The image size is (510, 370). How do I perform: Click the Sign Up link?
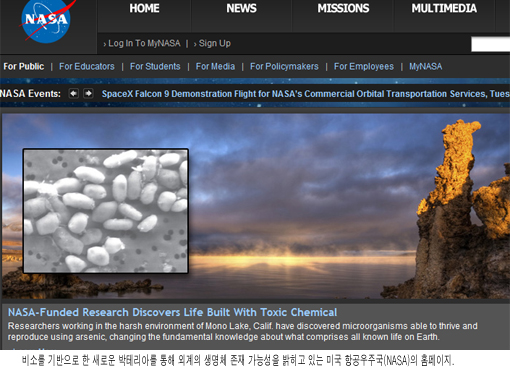(215, 43)
